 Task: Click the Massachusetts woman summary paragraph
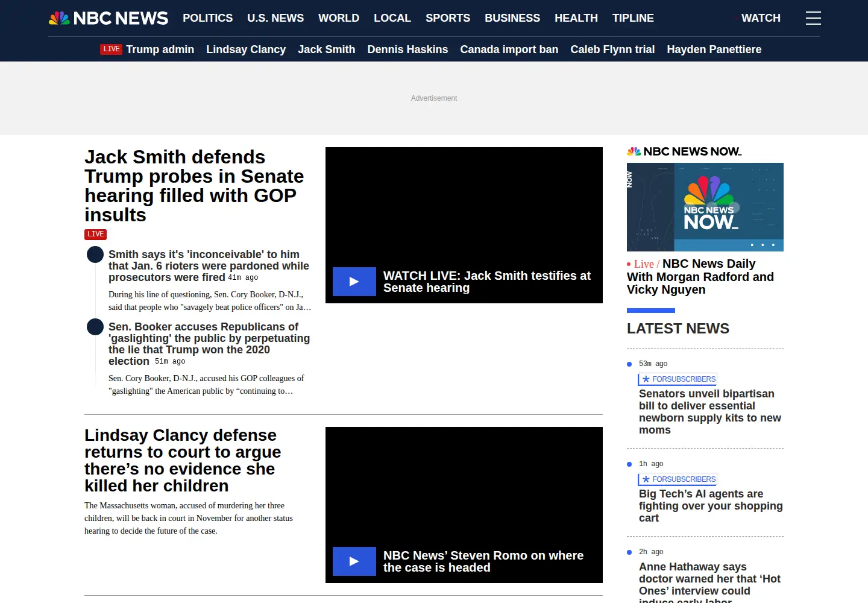coord(189,518)
